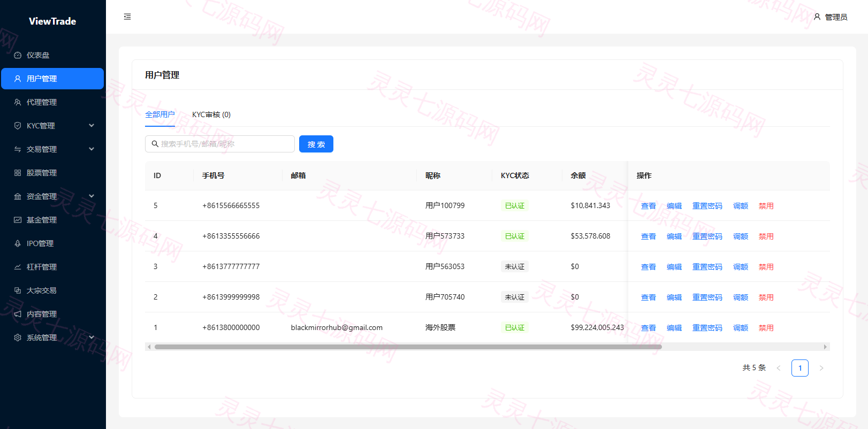The width and height of the screenshot is (868, 429).
Task: Click the 大宗交易 block icon
Action: point(18,290)
